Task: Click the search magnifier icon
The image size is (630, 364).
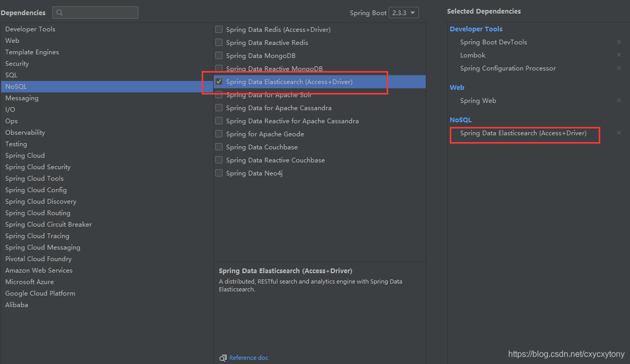Action: tap(61, 13)
